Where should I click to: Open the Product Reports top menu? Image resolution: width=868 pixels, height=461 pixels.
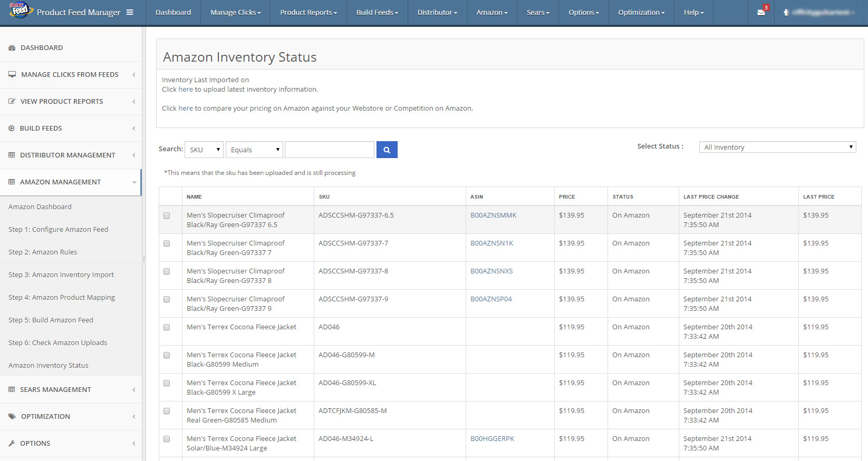click(x=308, y=12)
